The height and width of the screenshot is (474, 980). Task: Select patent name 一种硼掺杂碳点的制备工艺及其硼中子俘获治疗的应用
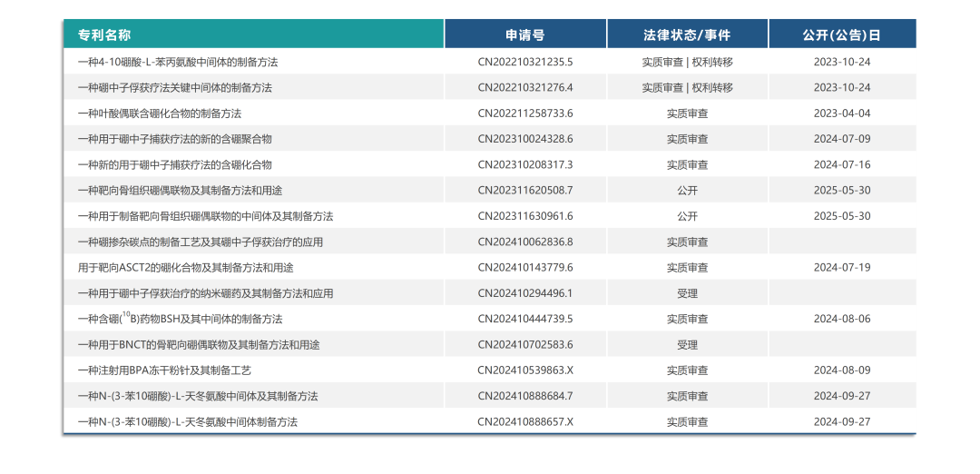click(201, 242)
